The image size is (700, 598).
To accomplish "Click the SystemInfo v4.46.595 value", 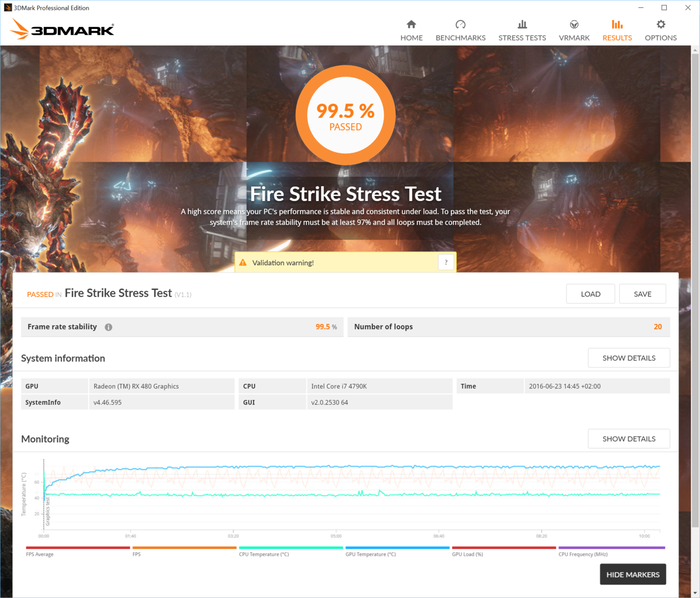I will 108,402.
